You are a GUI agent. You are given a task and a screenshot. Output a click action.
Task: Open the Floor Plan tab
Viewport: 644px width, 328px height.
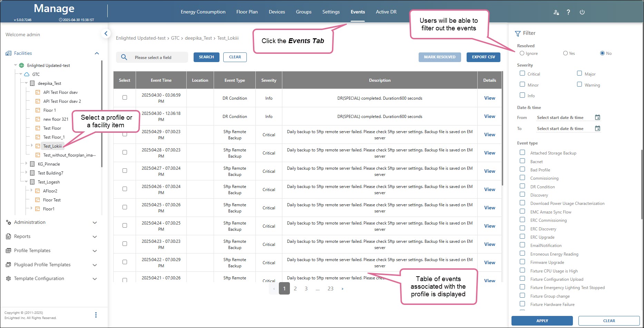(247, 12)
